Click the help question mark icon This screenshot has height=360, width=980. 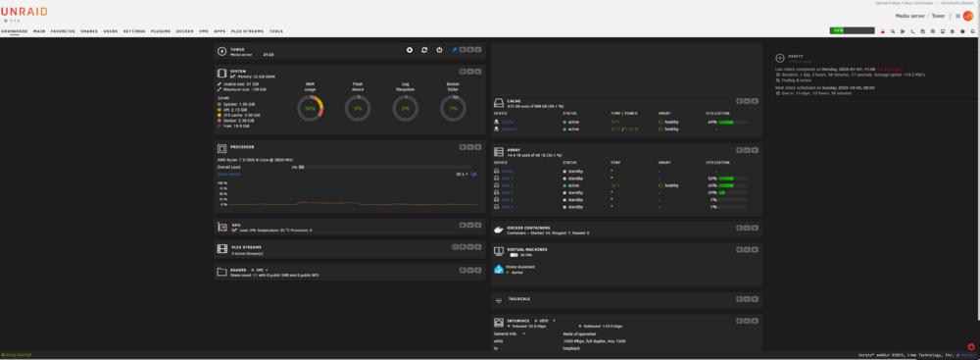[962, 31]
